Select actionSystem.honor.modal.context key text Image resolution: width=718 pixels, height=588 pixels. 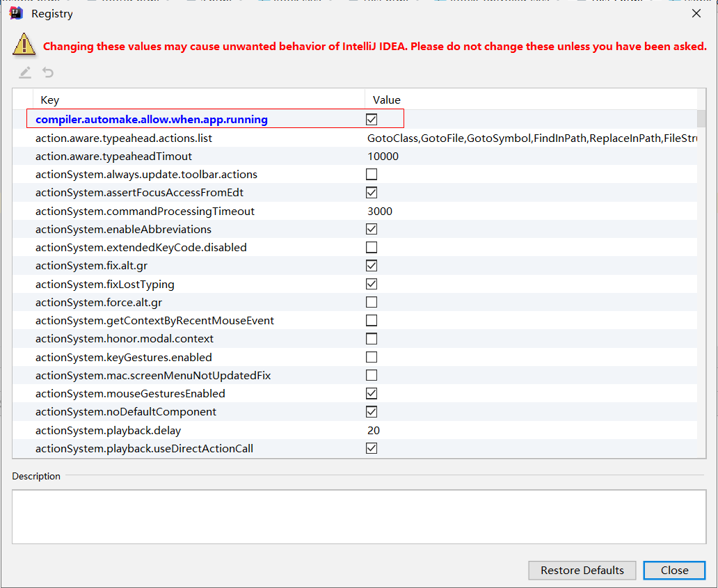124,339
